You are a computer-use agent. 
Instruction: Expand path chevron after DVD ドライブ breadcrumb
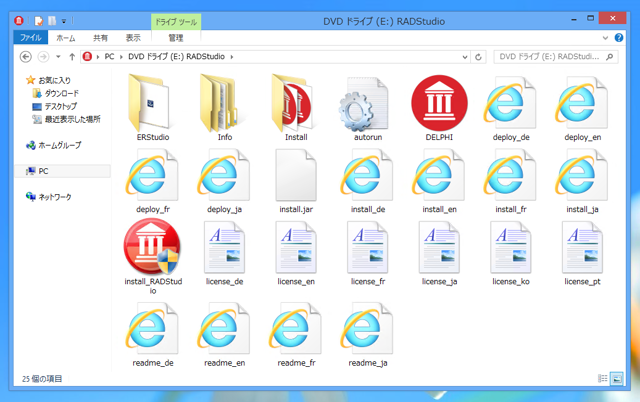232,57
